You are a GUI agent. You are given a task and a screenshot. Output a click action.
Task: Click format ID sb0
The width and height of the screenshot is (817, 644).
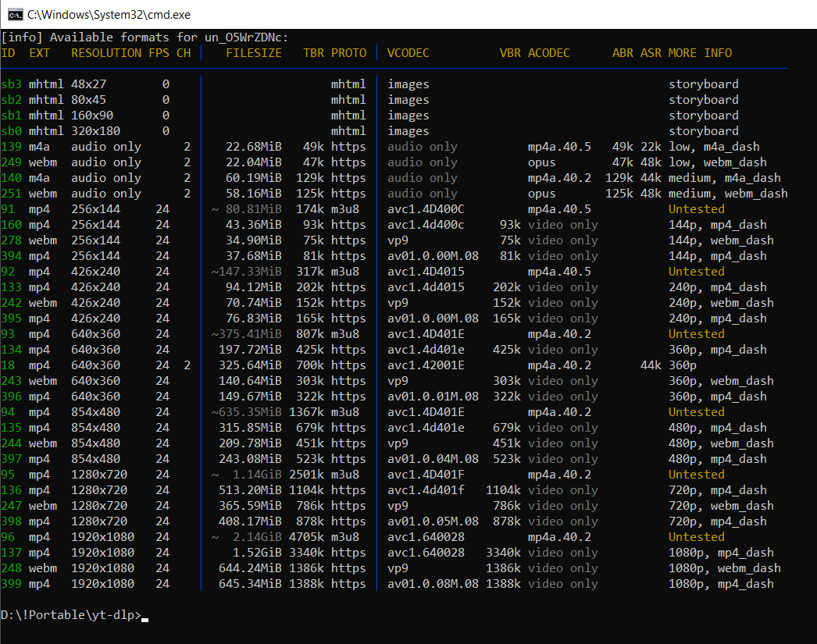tap(12, 131)
